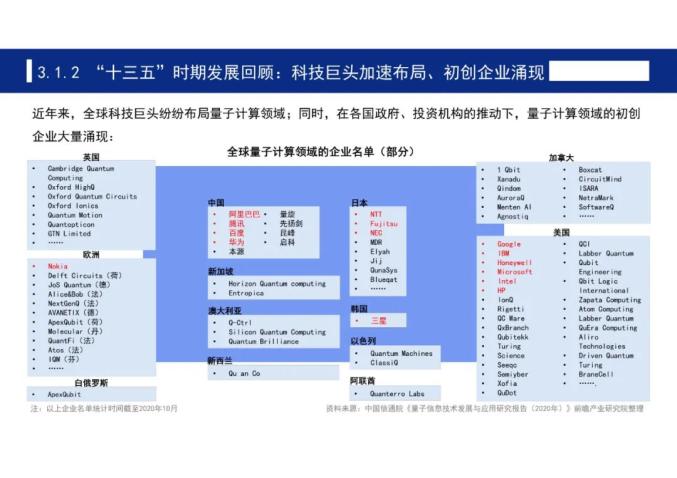Screen dimensions: 677x478
Task: Select Oxford Quantum Circuits in UK list
Action: tap(92, 196)
